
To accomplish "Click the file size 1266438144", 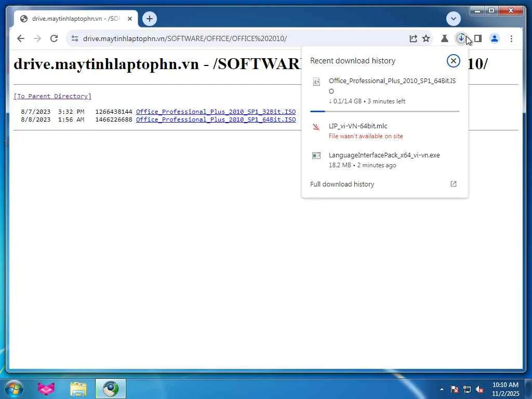I will [114, 112].
